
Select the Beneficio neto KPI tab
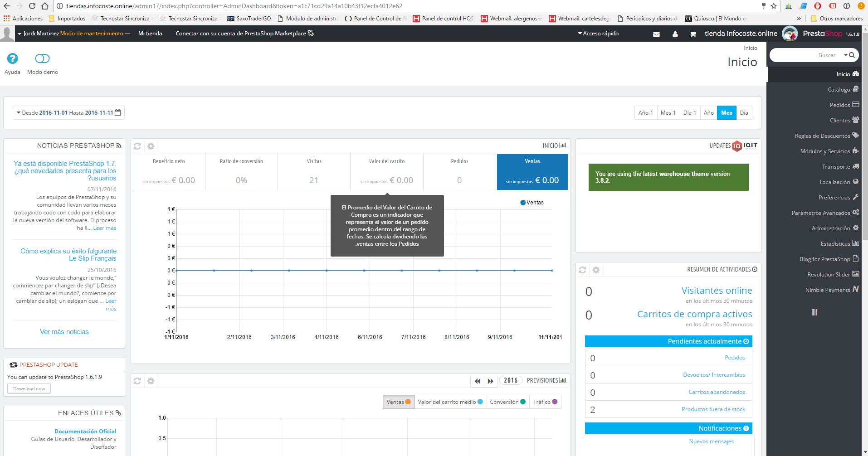click(x=169, y=172)
